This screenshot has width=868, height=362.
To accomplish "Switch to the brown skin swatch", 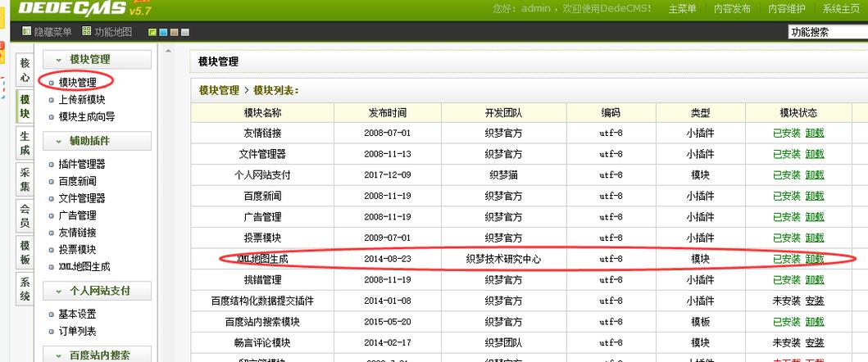I will [175, 33].
